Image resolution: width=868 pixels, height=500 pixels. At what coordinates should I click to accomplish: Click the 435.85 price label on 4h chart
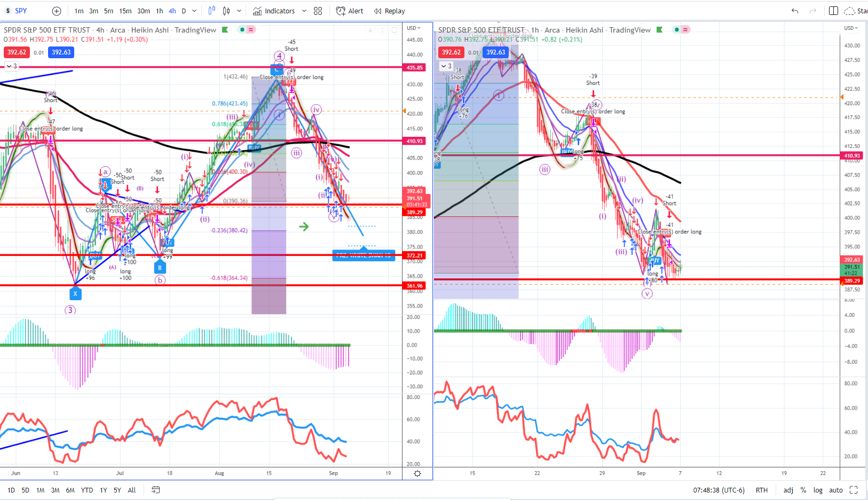tap(415, 67)
